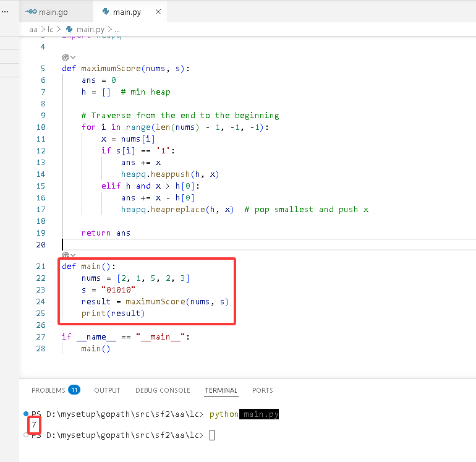Open the 'aa' breadcrumb folder
This screenshot has height=462, width=476.
point(33,30)
